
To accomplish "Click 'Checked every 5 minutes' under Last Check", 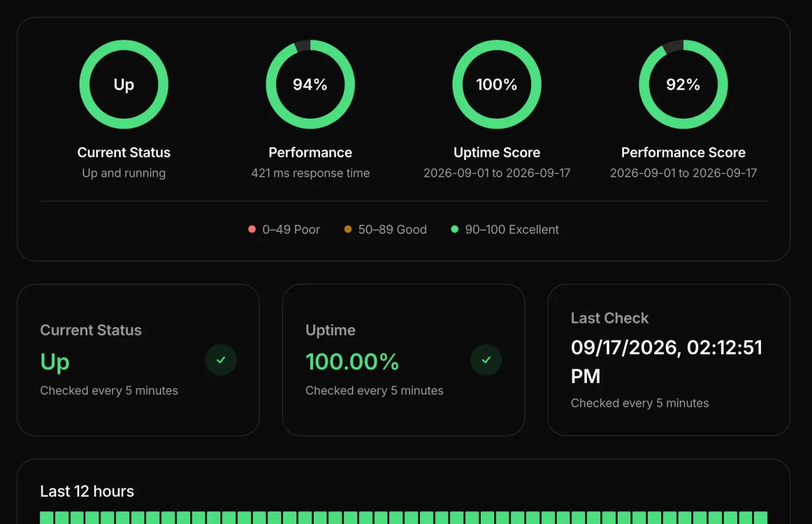I will click(x=640, y=403).
